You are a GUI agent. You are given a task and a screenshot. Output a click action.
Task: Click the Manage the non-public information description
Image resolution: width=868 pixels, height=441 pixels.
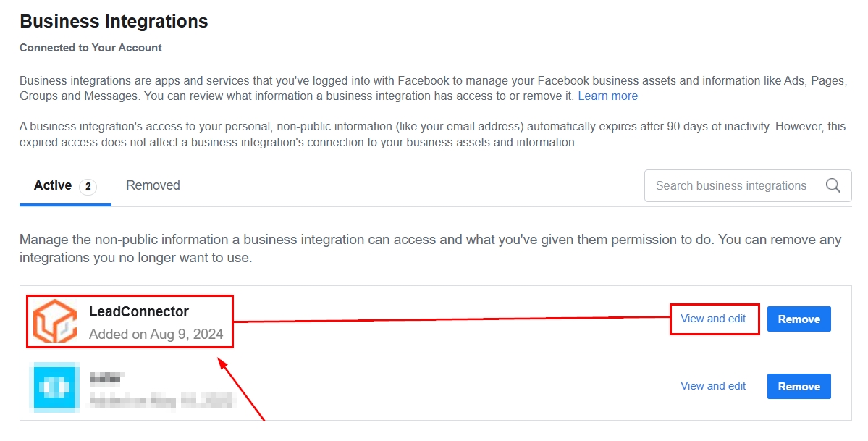coord(430,248)
